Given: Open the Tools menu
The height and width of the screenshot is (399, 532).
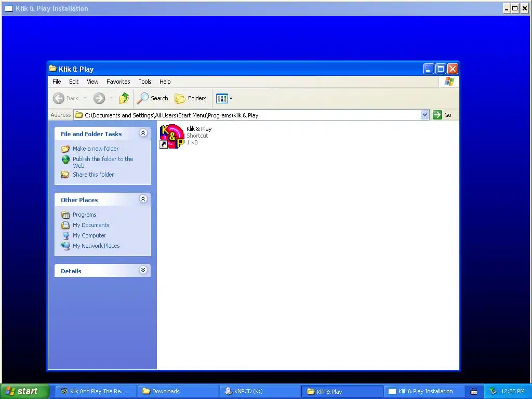Looking at the screenshot, I should (144, 82).
